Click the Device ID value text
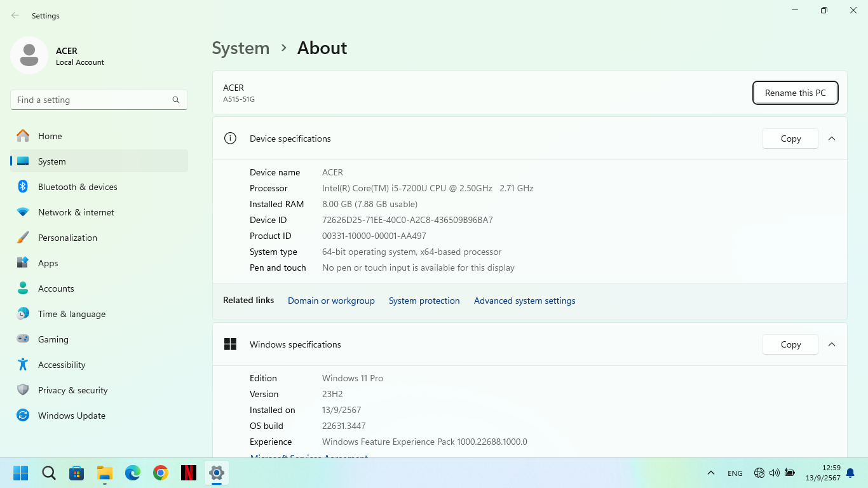Screen dimensions: 868x488 point(407,220)
